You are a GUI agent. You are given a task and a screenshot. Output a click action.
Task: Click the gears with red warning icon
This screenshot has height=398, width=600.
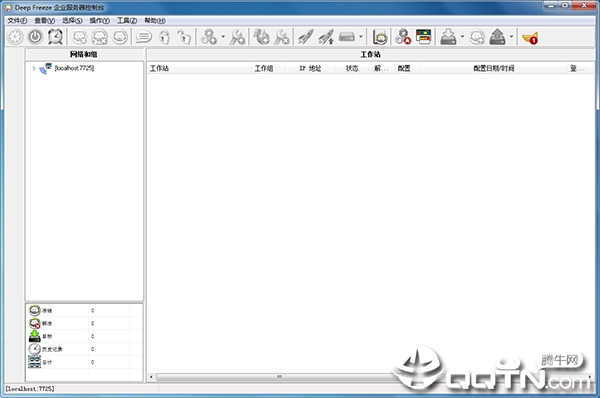tap(403, 37)
